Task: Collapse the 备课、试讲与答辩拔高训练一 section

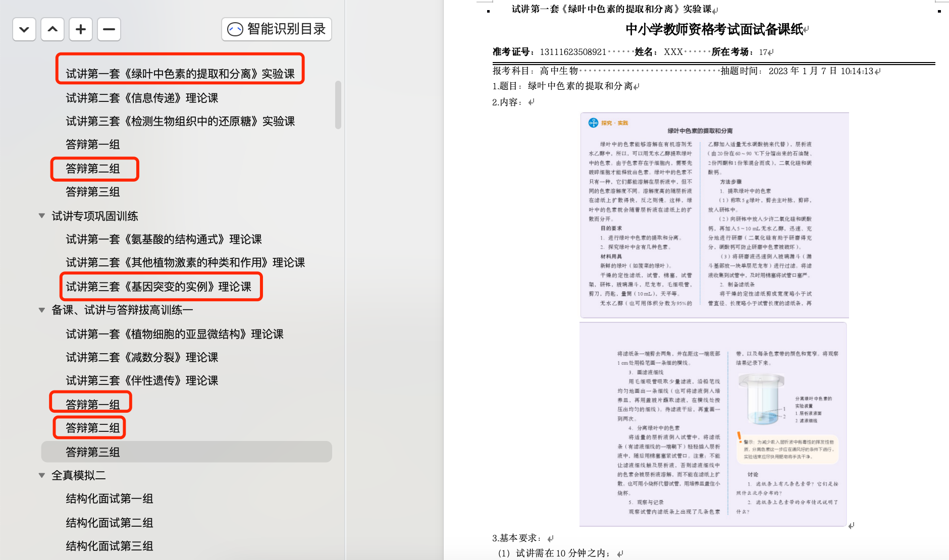Action: 42,310
